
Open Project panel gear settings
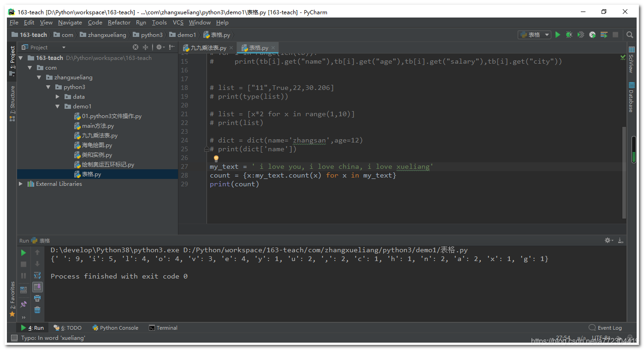(x=159, y=47)
